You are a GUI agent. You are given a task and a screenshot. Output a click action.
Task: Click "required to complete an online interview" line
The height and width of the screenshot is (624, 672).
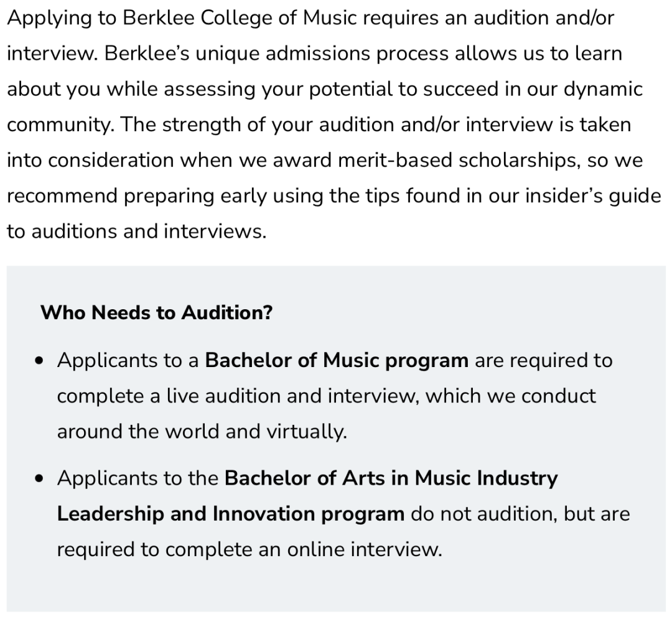pyautogui.click(x=249, y=549)
